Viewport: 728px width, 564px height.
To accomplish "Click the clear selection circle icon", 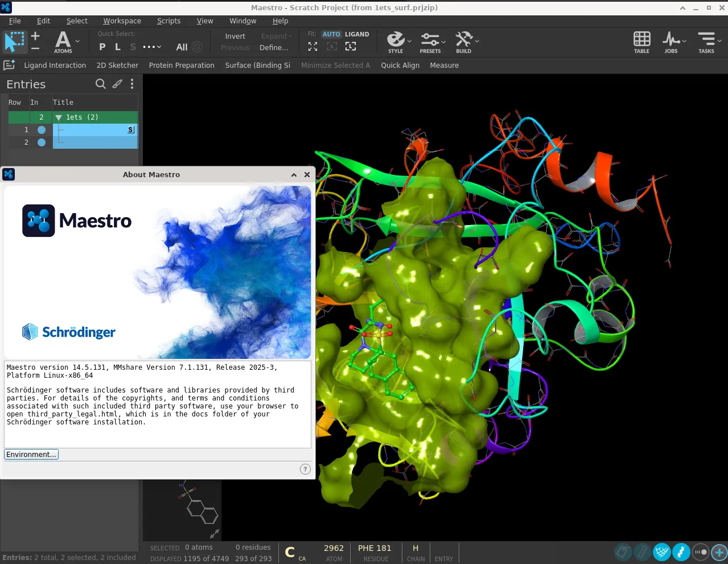I will [197, 47].
